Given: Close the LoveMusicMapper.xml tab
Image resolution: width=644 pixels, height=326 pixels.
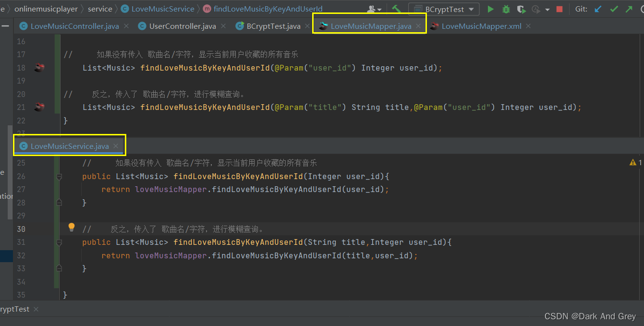Looking at the screenshot, I should pyautogui.click(x=528, y=26).
